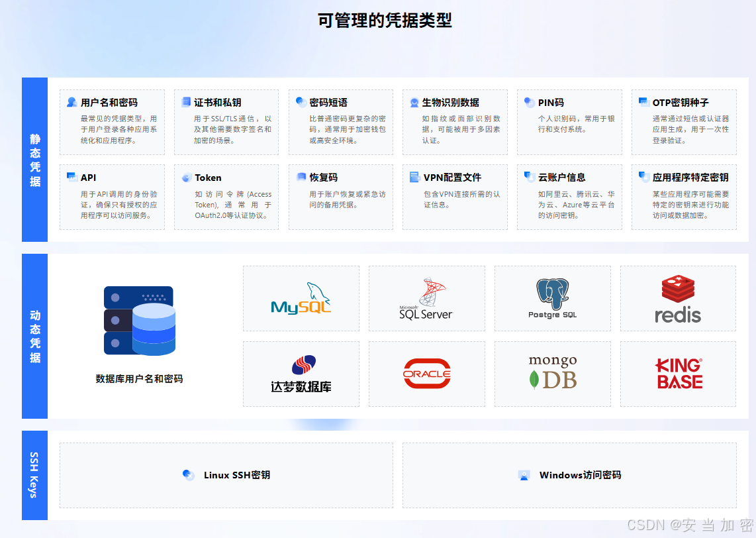
Task: Click the Linux SSH密钥 icon
Action: [189, 474]
